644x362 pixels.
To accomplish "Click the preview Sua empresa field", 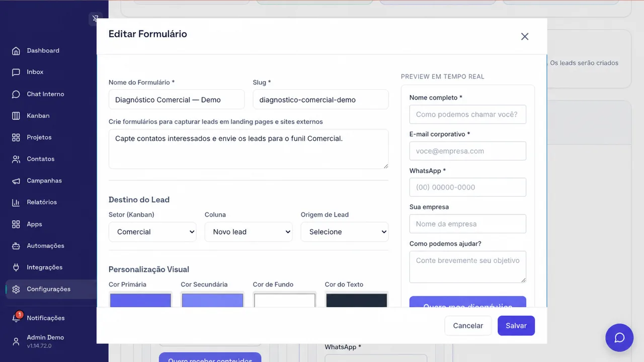I will (x=468, y=224).
